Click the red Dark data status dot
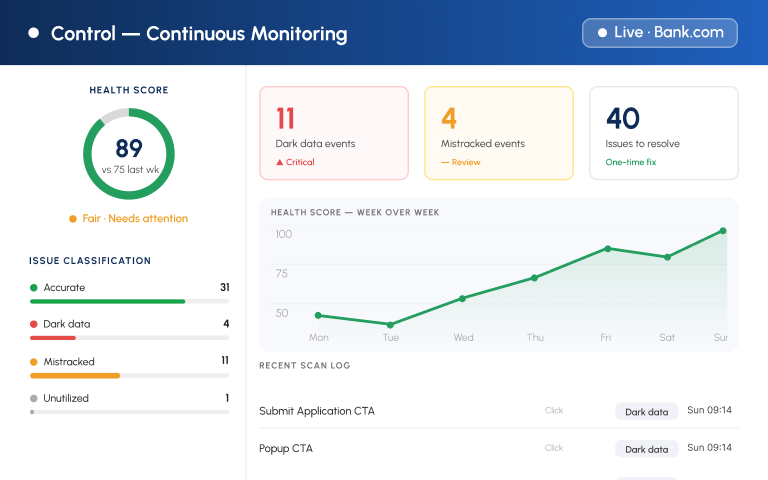Screen dimensions: 768x480 click(34, 324)
